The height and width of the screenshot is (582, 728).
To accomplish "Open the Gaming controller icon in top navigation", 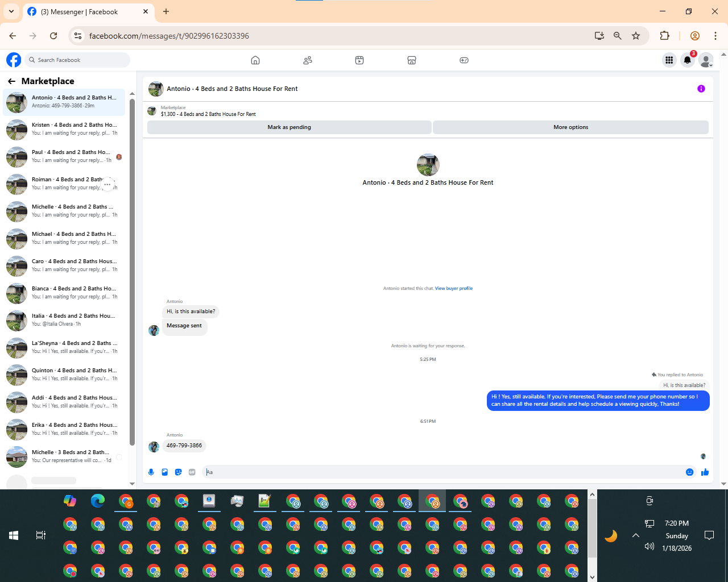I will [x=464, y=60].
